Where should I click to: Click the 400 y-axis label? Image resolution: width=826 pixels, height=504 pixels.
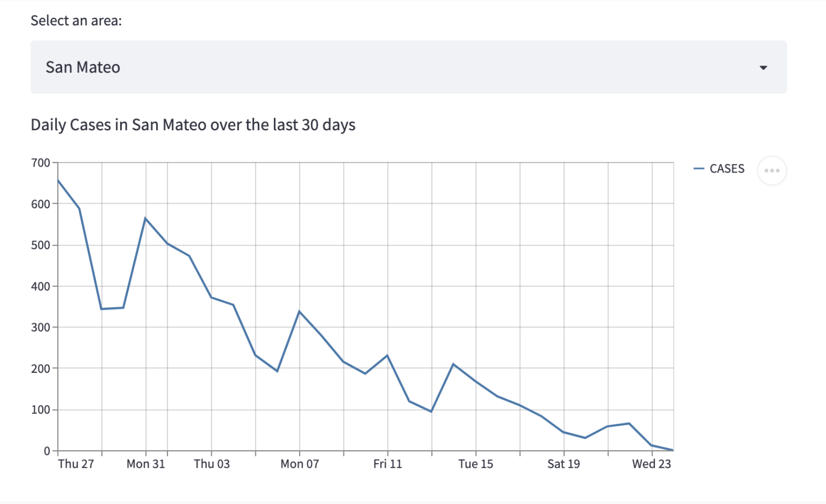tap(40, 286)
